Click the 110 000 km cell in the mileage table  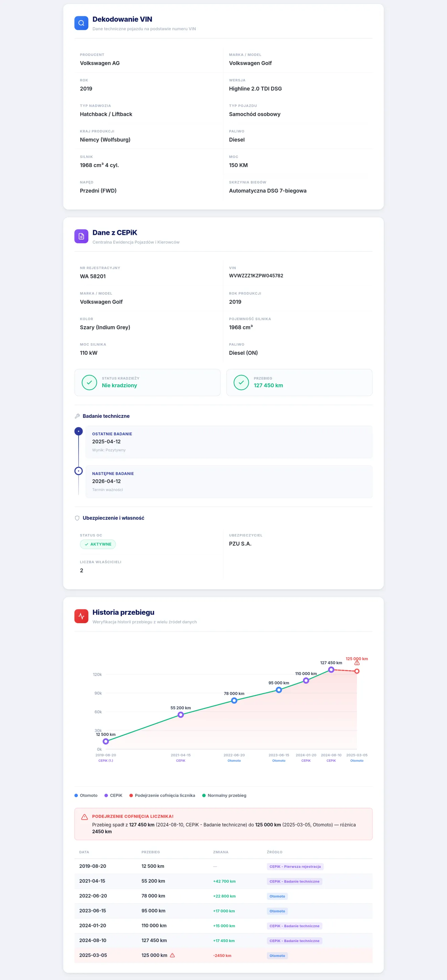pyautogui.click(x=154, y=925)
